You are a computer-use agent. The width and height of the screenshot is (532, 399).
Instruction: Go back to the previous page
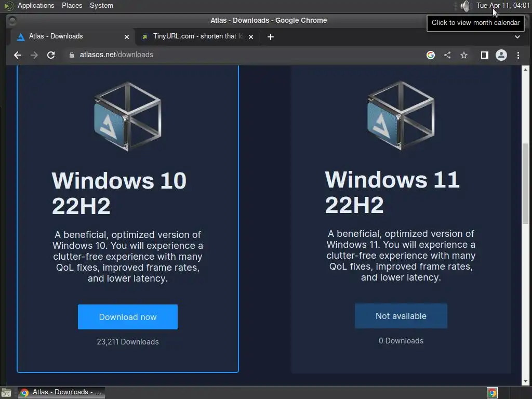18,55
